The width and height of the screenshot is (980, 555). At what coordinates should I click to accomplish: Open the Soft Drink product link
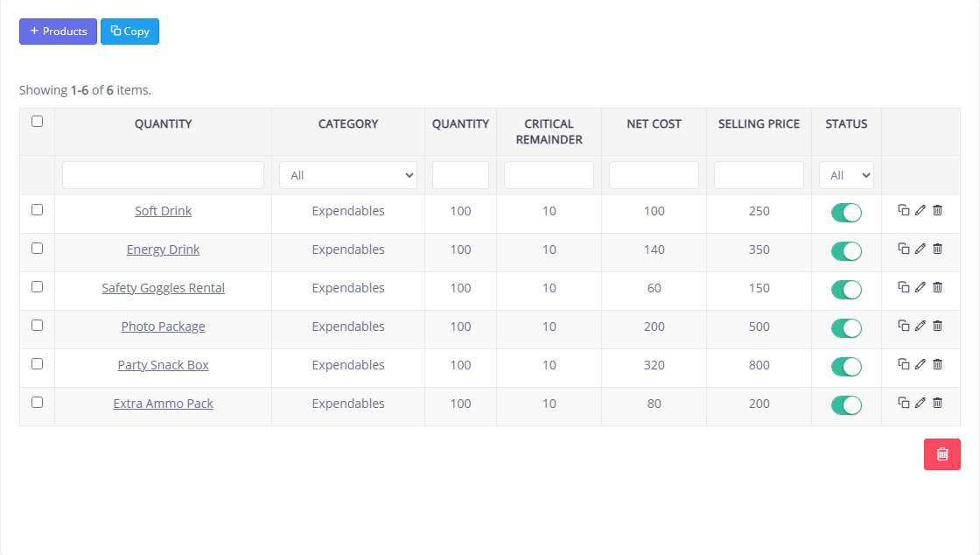163,211
